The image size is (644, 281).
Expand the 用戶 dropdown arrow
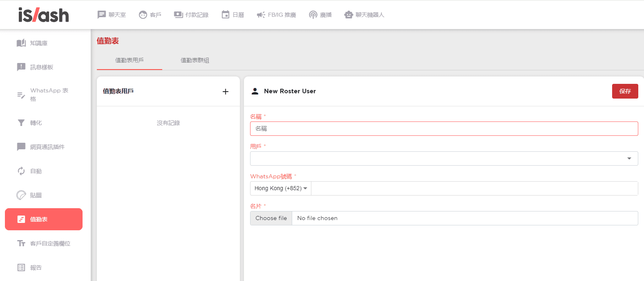pos(629,158)
